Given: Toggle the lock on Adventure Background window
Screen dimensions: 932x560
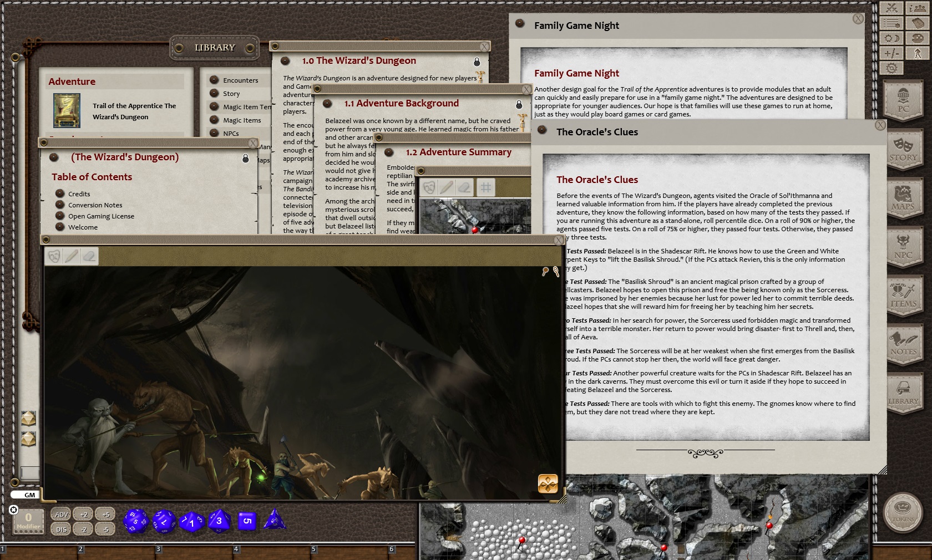Looking at the screenshot, I should (518, 104).
